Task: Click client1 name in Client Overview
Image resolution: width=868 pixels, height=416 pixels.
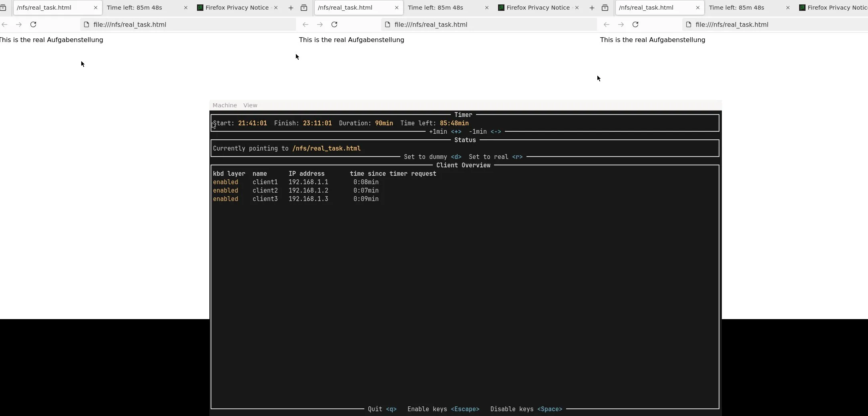Action: point(265,182)
